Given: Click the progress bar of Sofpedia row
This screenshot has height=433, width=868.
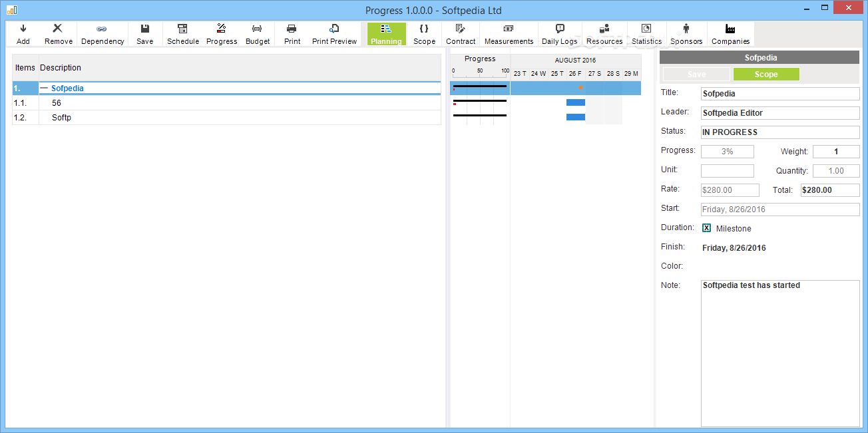Looking at the screenshot, I should coord(480,86).
